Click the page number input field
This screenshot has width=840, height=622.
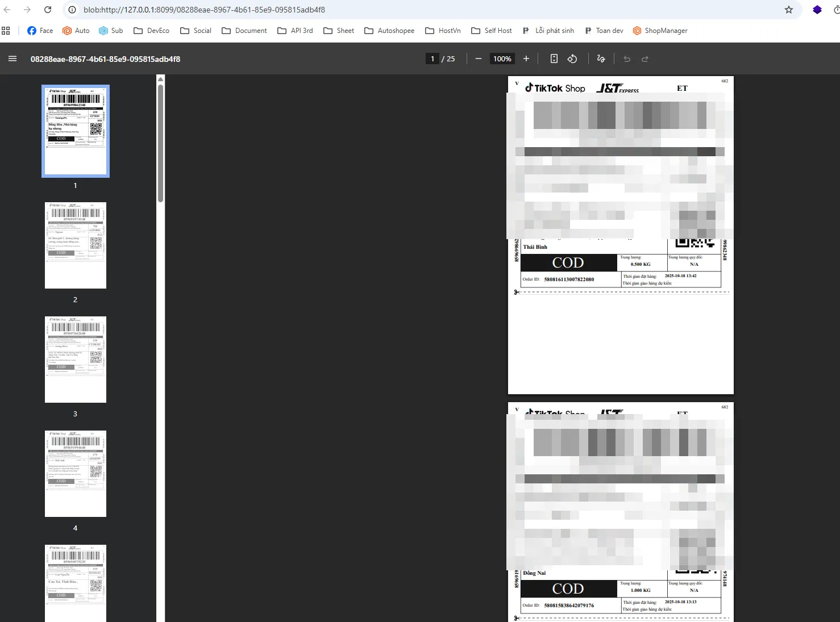click(433, 59)
